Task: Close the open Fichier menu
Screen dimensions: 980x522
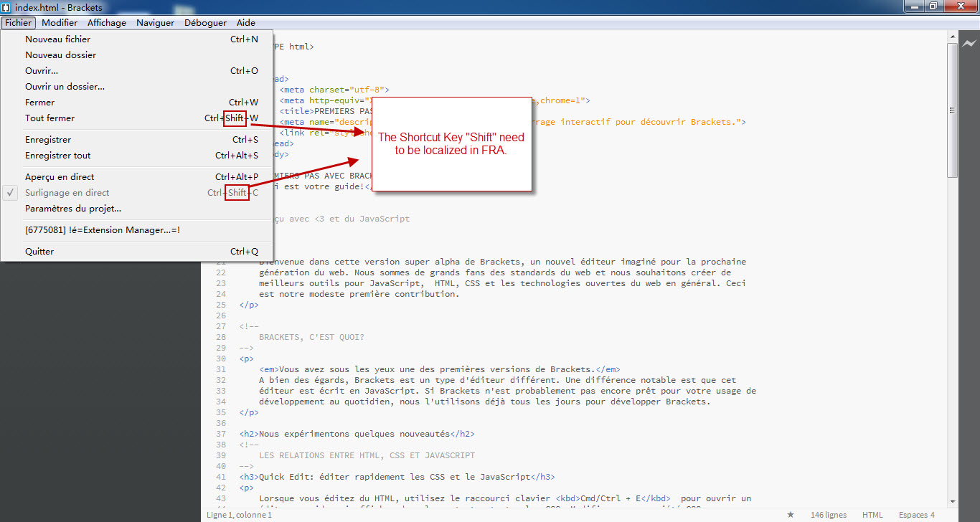Action: (18, 22)
